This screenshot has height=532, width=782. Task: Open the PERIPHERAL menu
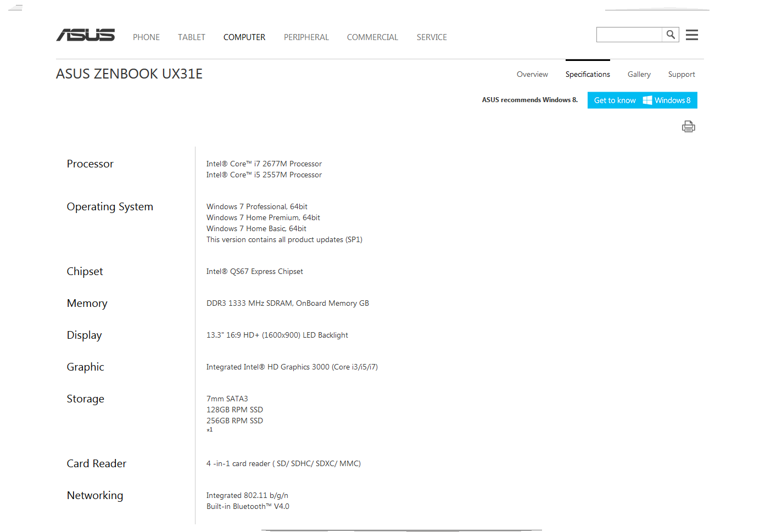pos(306,37)
